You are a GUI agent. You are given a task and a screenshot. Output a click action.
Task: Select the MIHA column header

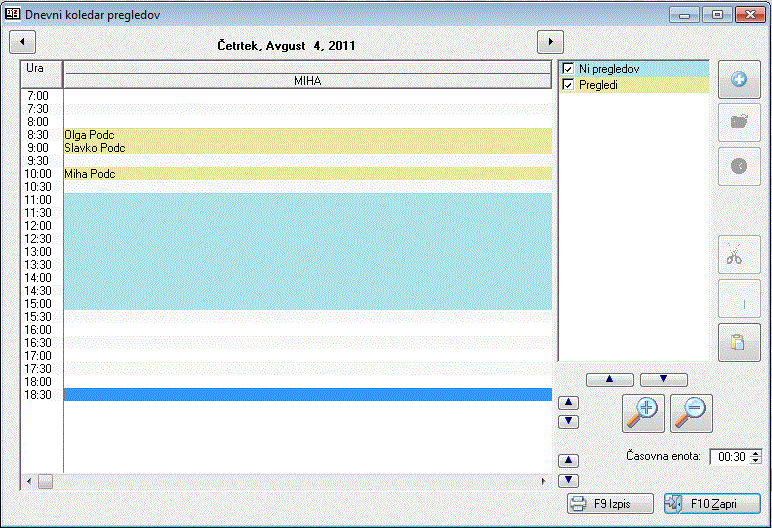[x=307, y=80]
